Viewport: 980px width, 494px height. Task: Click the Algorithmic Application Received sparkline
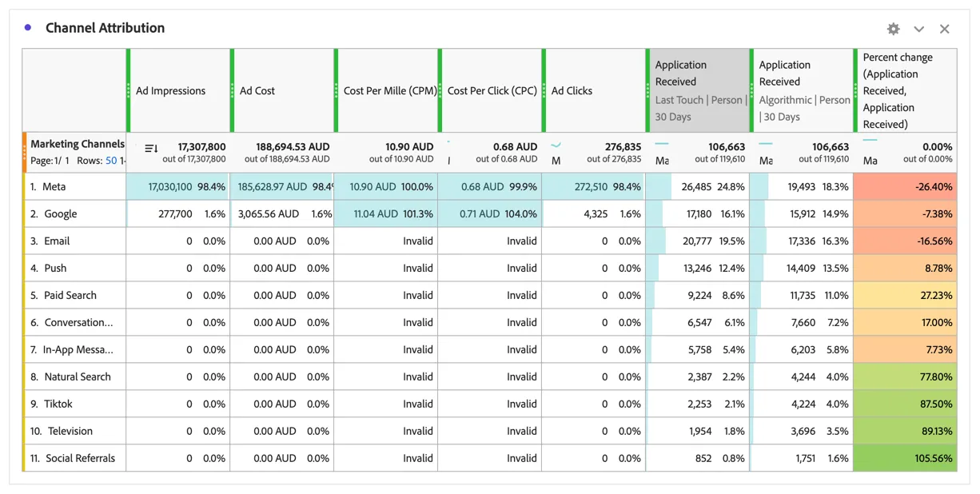(766, 144)
